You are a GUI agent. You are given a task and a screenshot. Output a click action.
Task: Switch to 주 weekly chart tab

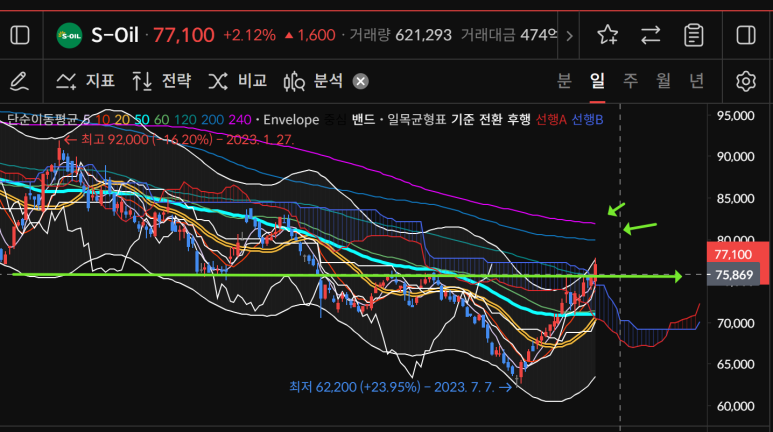[631, 80]
